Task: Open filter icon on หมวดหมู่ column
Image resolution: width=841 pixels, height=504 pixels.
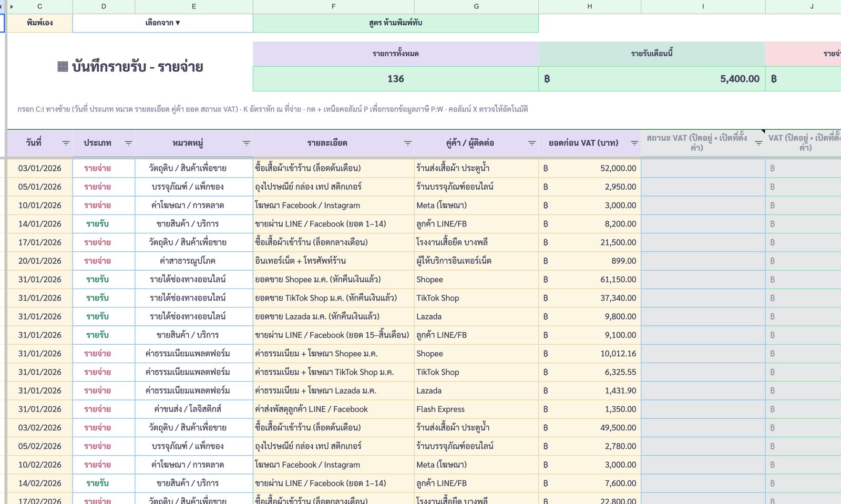Action: [246, 143]
